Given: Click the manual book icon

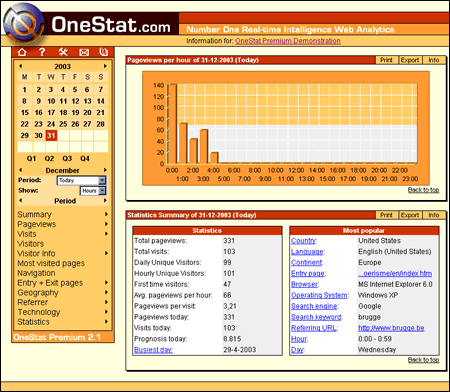Looking at the screenshot, I should pyautogui.click(x=103, y=52).
